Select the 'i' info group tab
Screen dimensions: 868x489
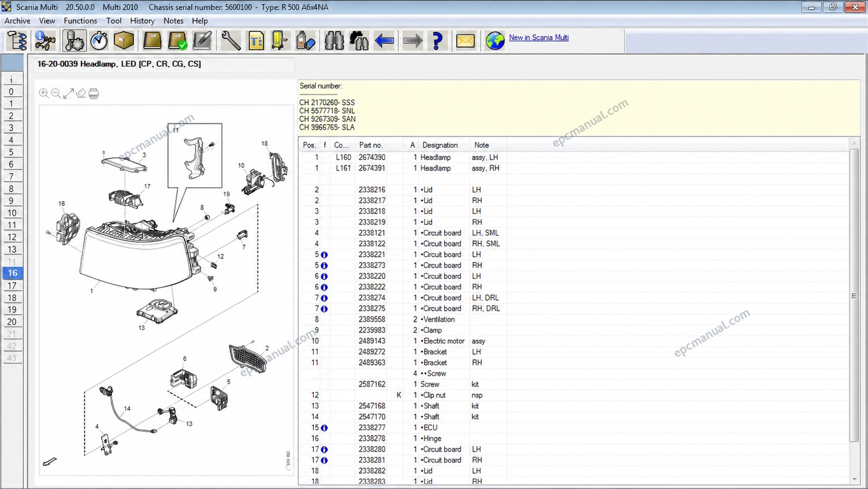(12, 80)
